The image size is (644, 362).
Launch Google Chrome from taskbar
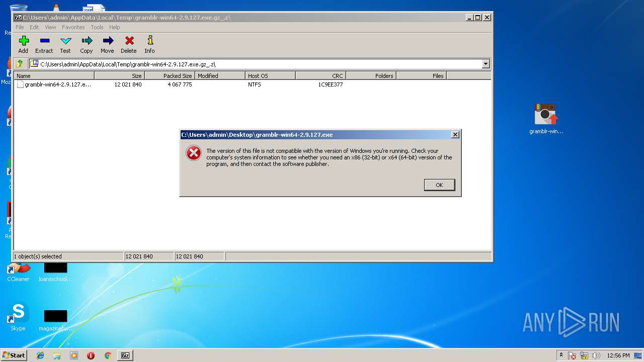click(108, 355)
